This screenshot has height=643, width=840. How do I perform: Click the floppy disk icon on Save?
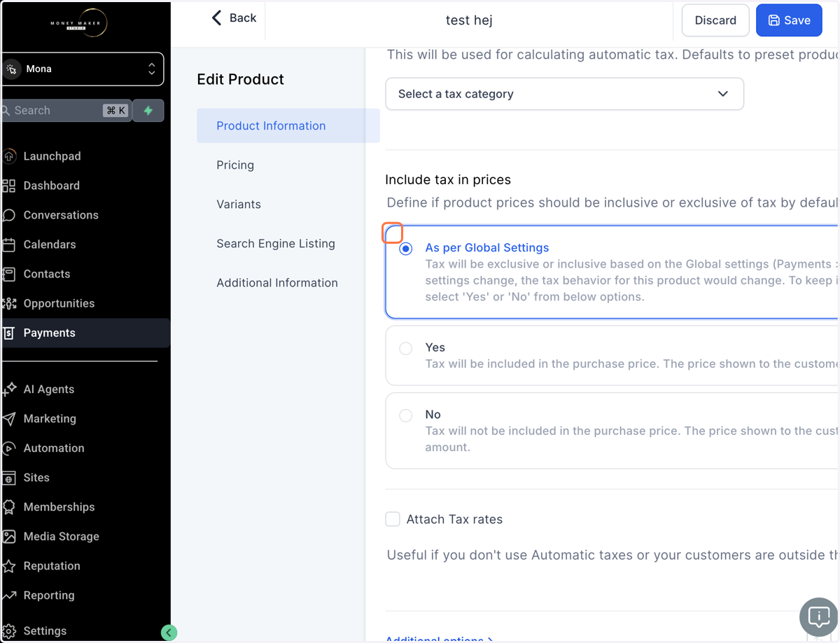click(x=773, y=20)
